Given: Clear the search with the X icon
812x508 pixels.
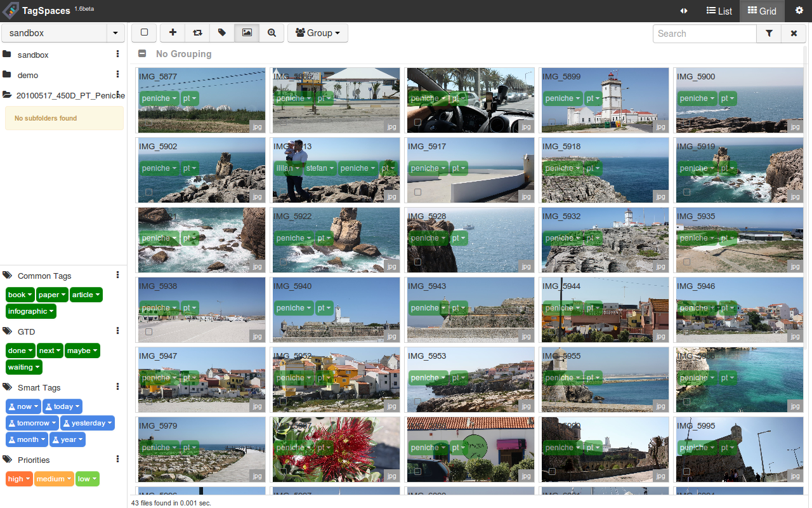Looking at the screenshot, I should click(x=793, y=34).
